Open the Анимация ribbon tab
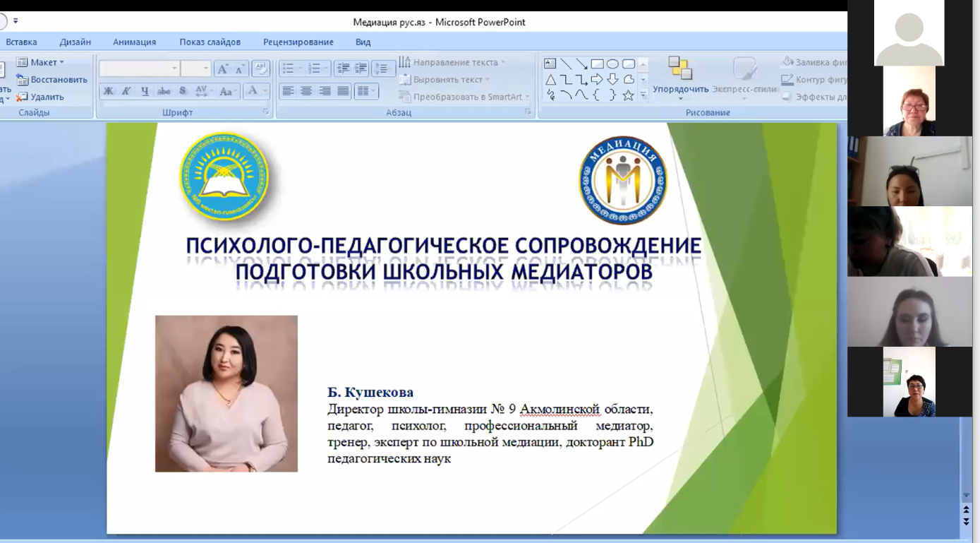 coord(134,42)
